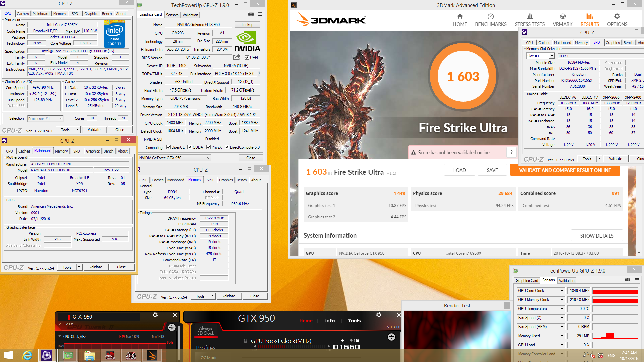This screenshot has width=644, height=362.
Task: Click the GPU Boost Clock slider track
Action: [x=291, y=346]
